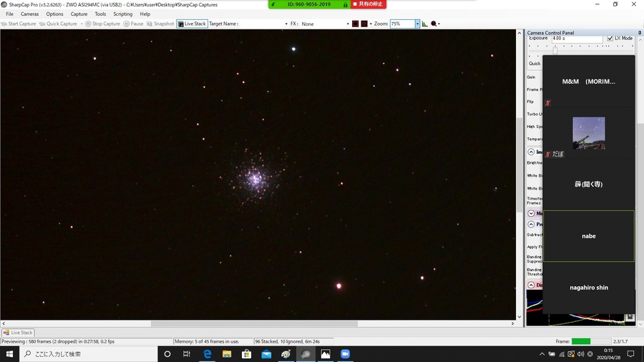Open the Cameras menu
644x362 pixels.
coord(29,14)
